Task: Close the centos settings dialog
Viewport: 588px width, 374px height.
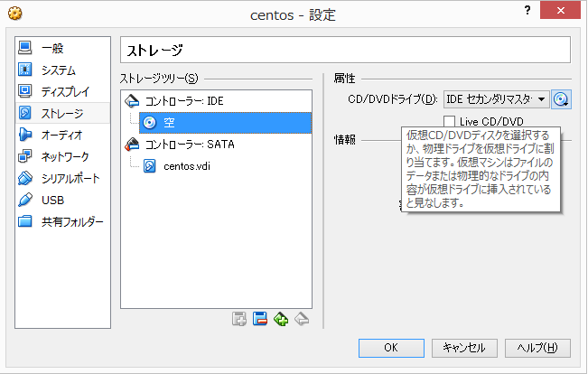Action: coord(560,10)
